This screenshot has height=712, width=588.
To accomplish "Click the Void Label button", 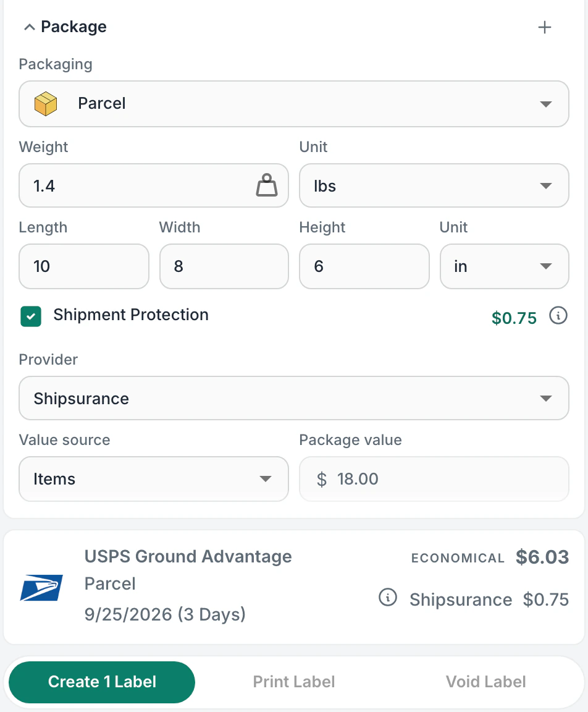I will [486, 682].
